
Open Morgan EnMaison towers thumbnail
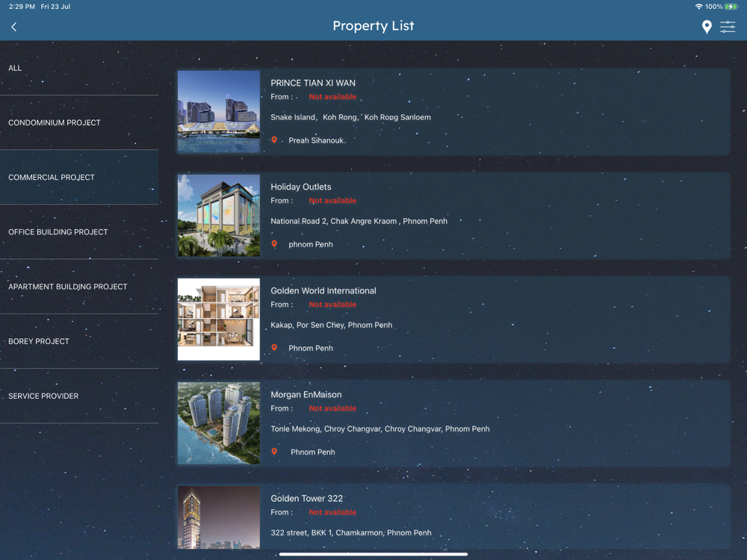pyautogui.click(x=219, y=423)
